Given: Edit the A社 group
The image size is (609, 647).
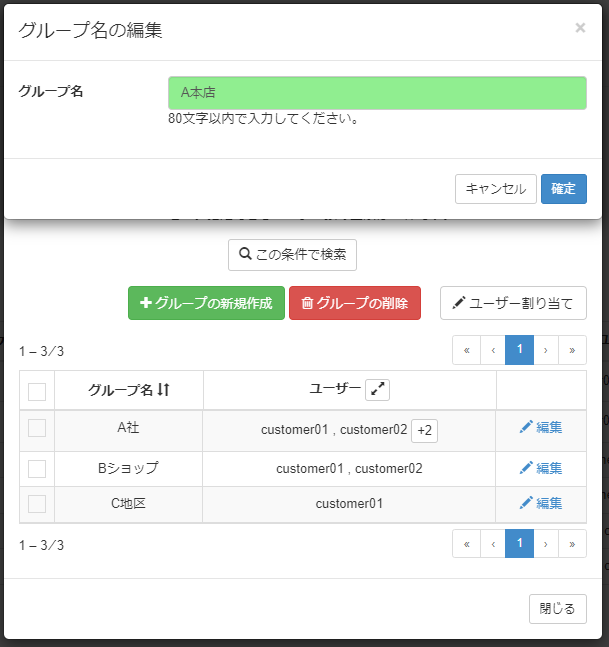Looking at the screenshot, I should 541,427.
